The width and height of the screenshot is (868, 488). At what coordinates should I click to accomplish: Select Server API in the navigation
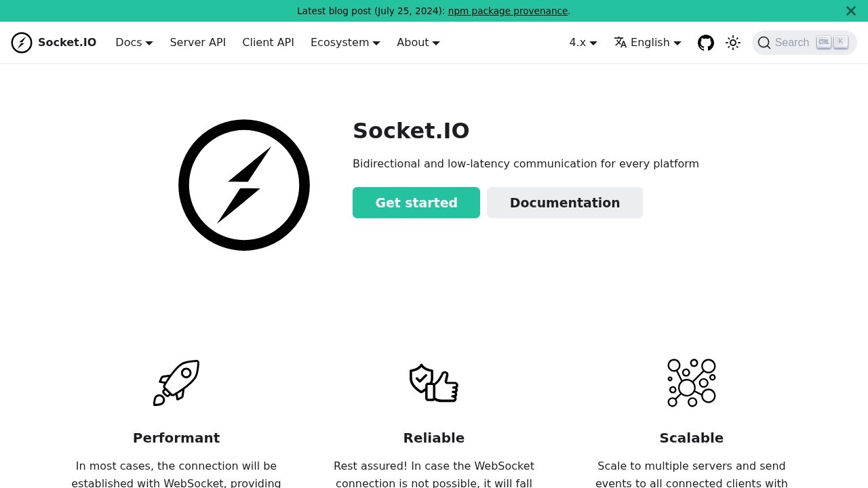tap(197, 42)
